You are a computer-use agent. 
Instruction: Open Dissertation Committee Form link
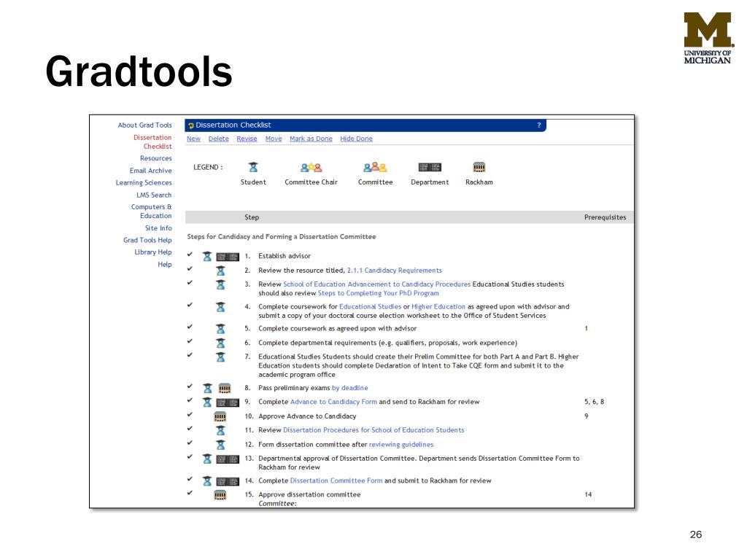336,481
